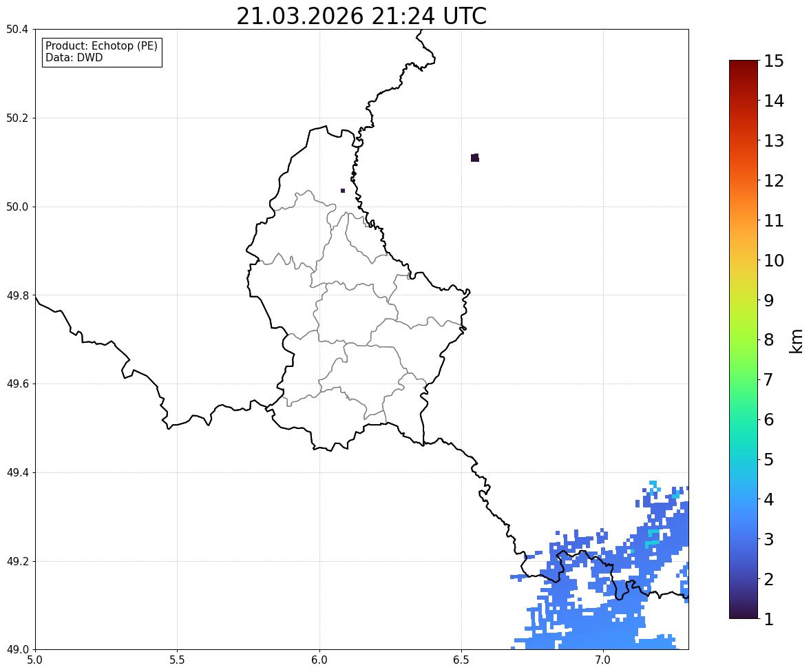Click the latitude label 50.0
This screenshot has height=672, width=811.
click(x=17, y=207)
